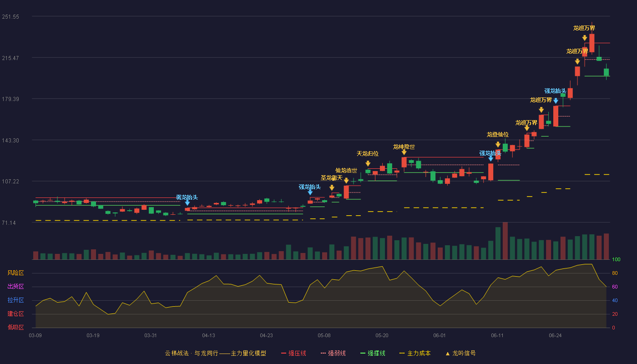Click the 03-31 date label
The height and width of the screenshot is (364, 637).
pos(151,335)
